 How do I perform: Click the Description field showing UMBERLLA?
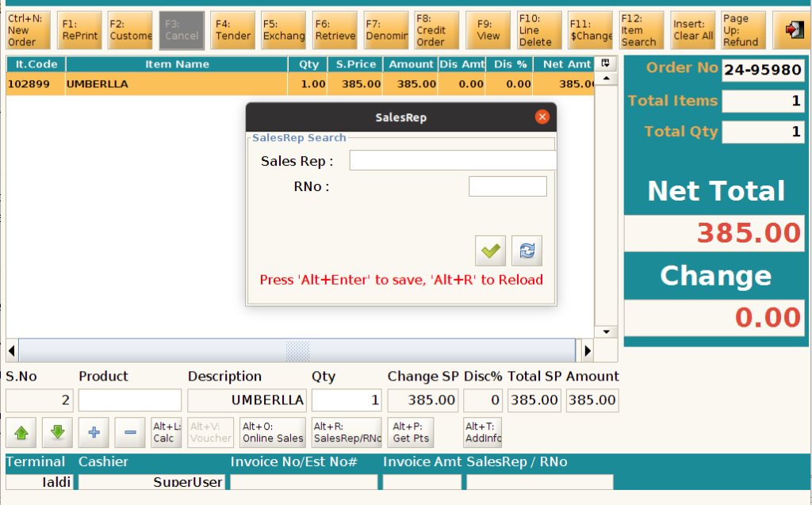(x=247, y=400)
